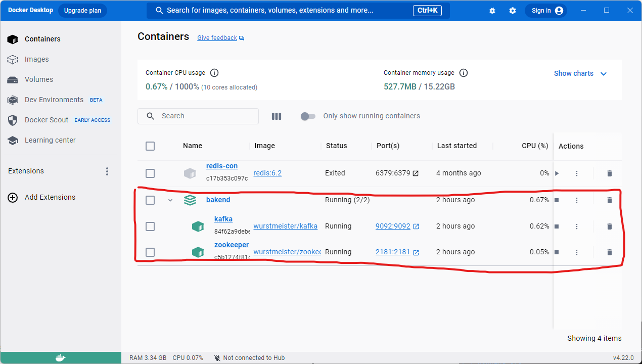Open the 2181:2181 port link

(393, 252)
